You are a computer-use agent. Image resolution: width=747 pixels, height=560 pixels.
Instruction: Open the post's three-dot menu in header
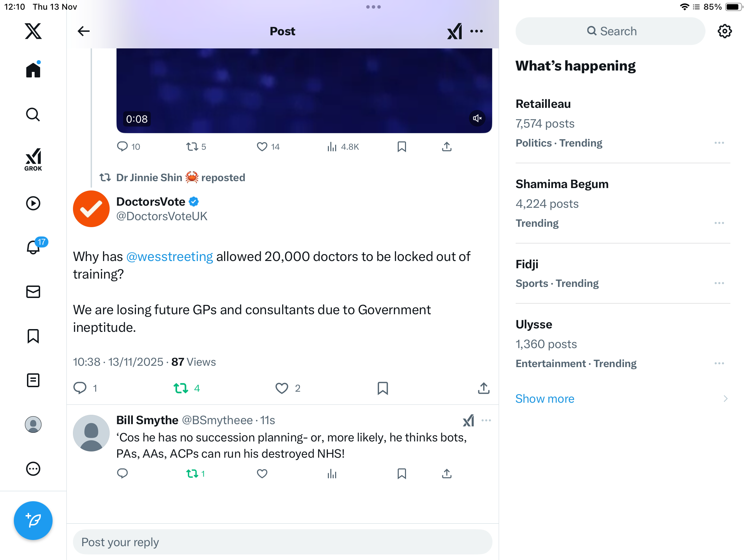pos(477,31)
